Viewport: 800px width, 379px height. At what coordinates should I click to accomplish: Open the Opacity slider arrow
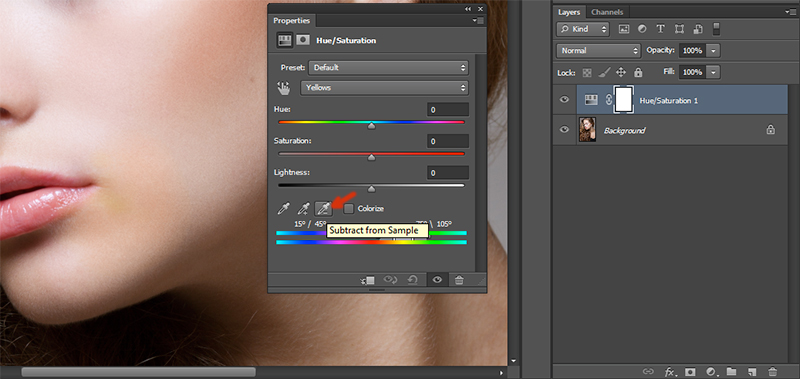click(x=713, y=50)
